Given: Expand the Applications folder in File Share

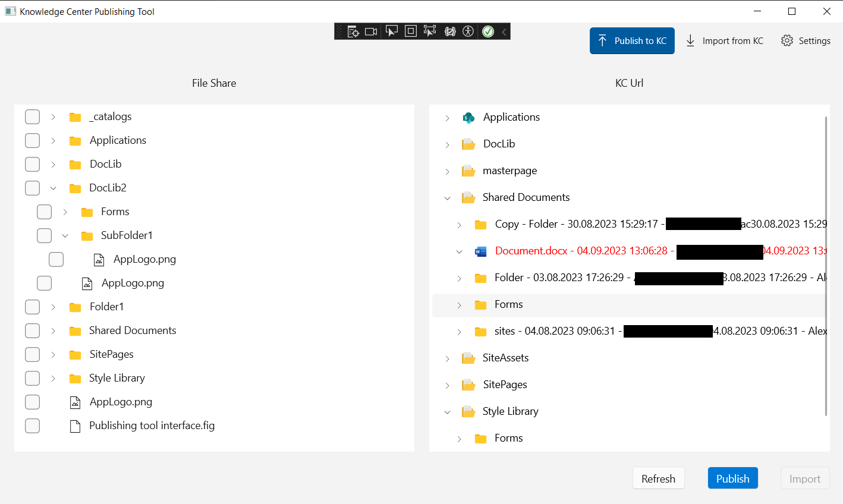Looking at the screenshot, I should pyautogui.click(x=53, y=140).
